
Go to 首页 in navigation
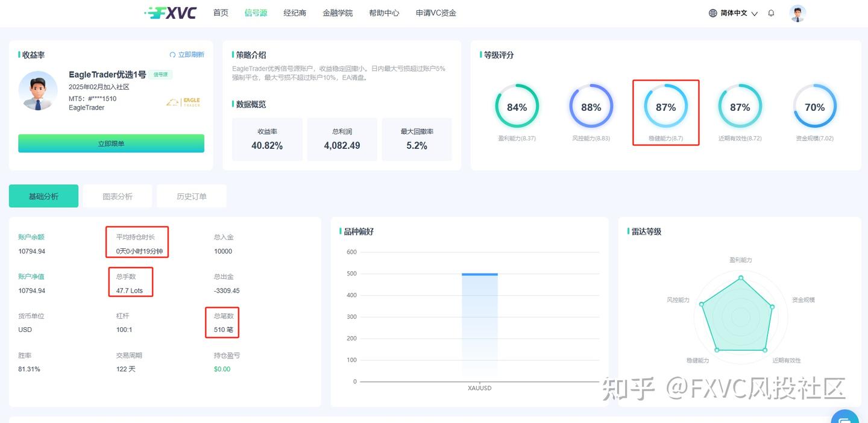point(221,13)
